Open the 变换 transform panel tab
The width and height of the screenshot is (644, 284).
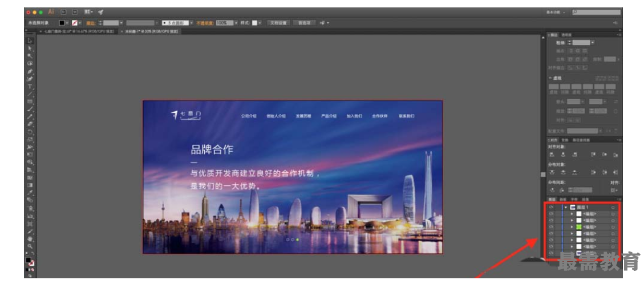pyautogui.click(x=566, y=140)
